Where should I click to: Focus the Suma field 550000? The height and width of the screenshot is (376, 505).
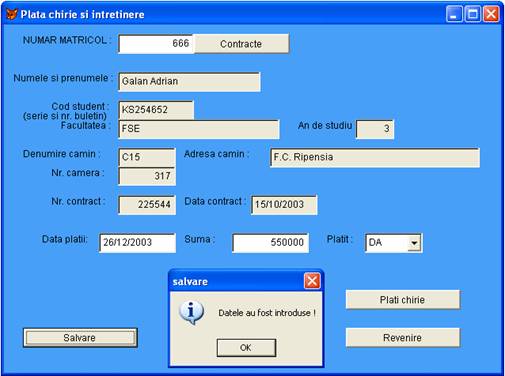click(270, 243)
